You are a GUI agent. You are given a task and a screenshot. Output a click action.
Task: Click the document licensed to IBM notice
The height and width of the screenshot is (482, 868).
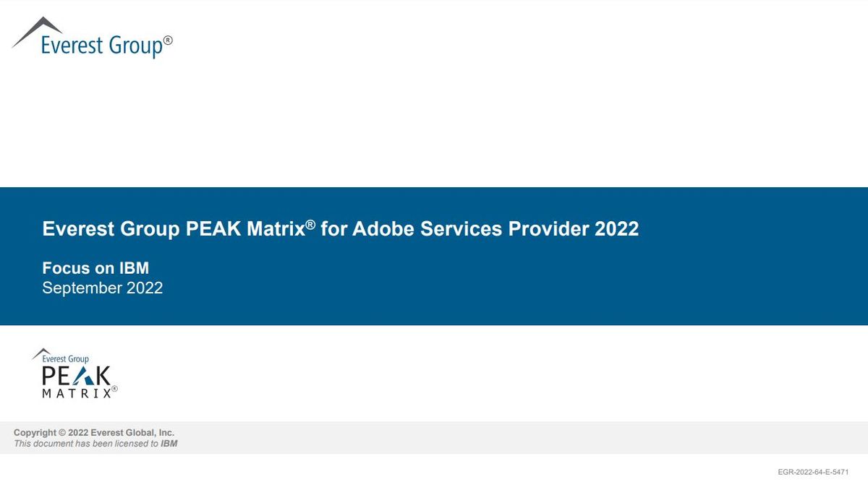[95, 444]
